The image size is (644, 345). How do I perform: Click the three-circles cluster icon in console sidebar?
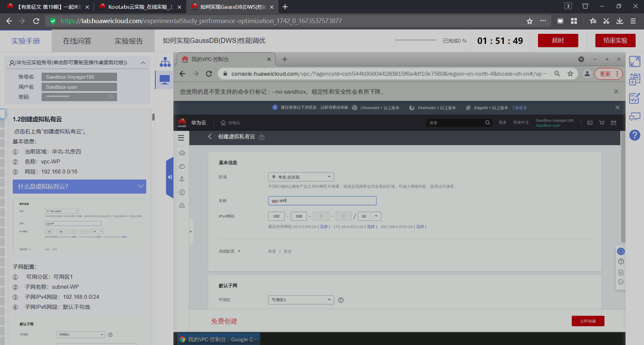point(182,205)
